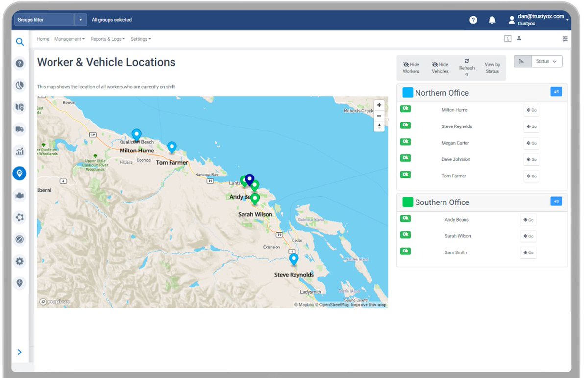Select Home in the navigation bar
The height and width of the screenshot is (378, 588).
click(x=43, y=39)
